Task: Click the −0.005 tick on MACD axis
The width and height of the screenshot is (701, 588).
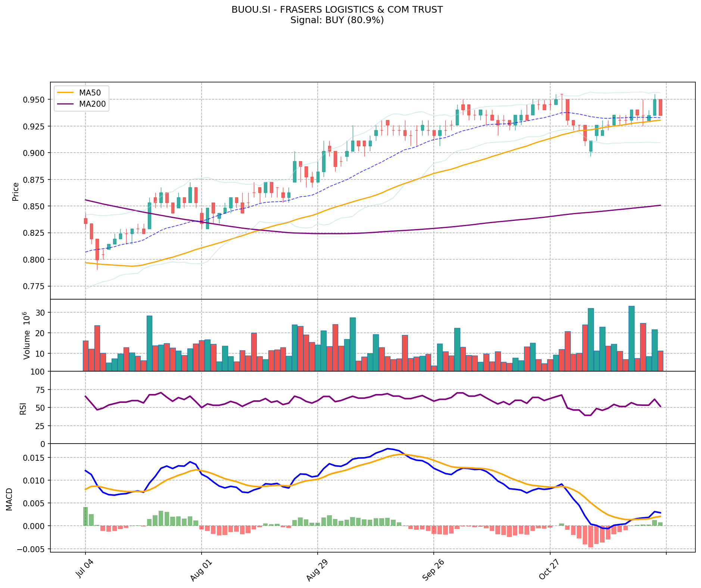Action: point(33,549)
